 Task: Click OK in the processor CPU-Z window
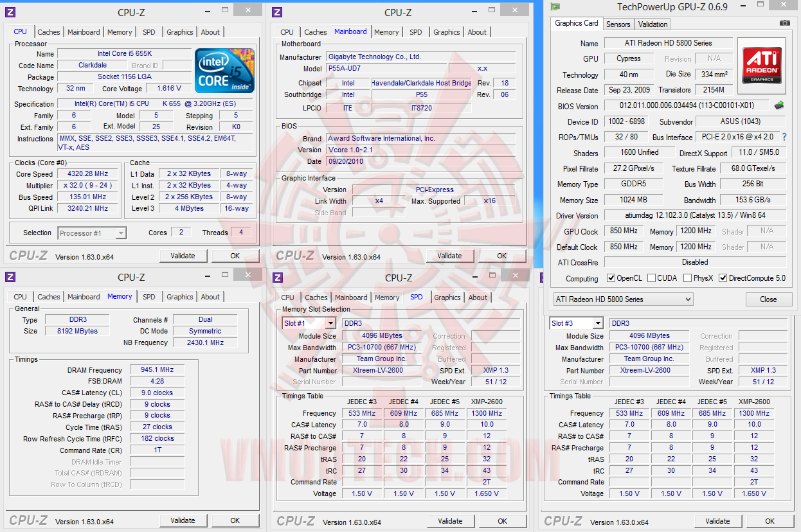pyautogui.click(x=235, y=256)
